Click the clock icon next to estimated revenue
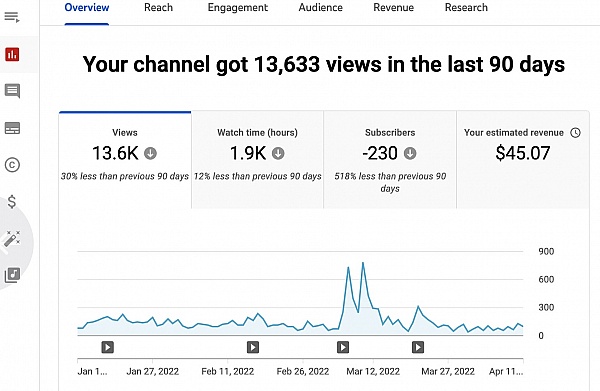The height and width of the screenshot is (391, 600). pyautogui.click(x=575, y=133)
